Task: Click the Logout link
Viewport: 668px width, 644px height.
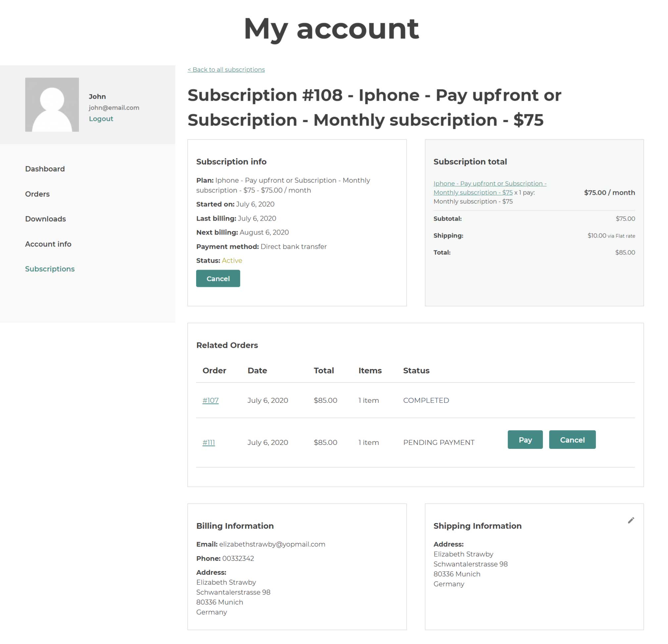Action: pos(101,119)
